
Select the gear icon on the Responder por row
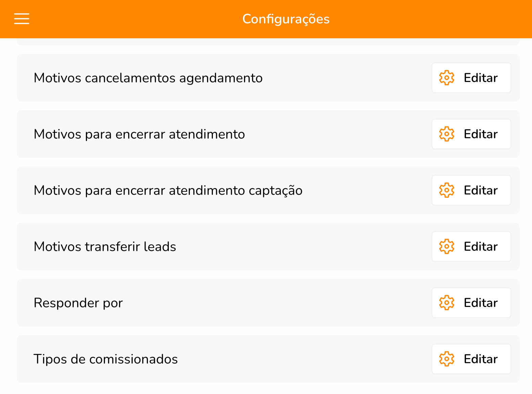pos(447,303)
